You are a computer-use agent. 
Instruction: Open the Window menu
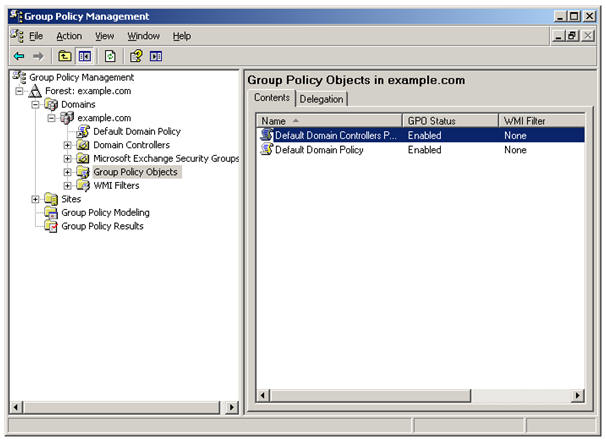tap(143, 36)
